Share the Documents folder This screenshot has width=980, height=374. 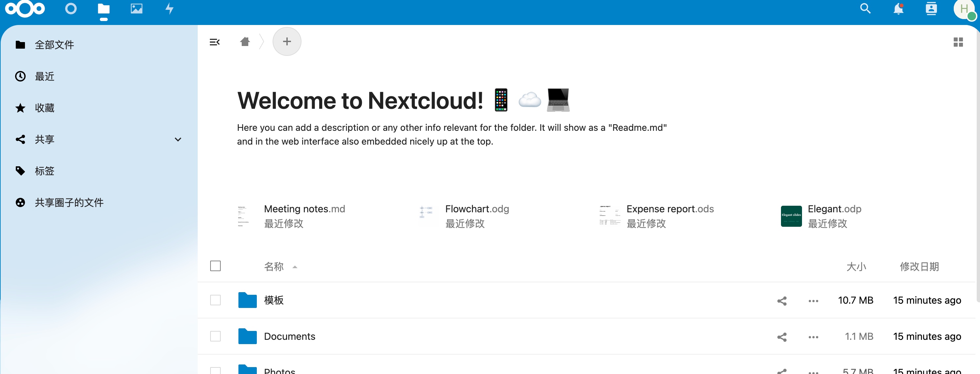tap(782, 337)
